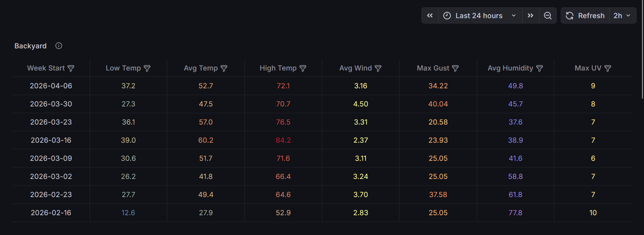This screenshot has height=235, width=644.
Task: Shift time range backward
Action: point(430,16)
